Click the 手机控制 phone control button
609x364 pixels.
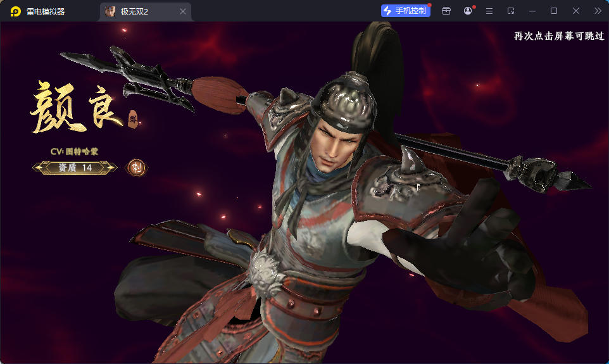click(x=405, y=11)
